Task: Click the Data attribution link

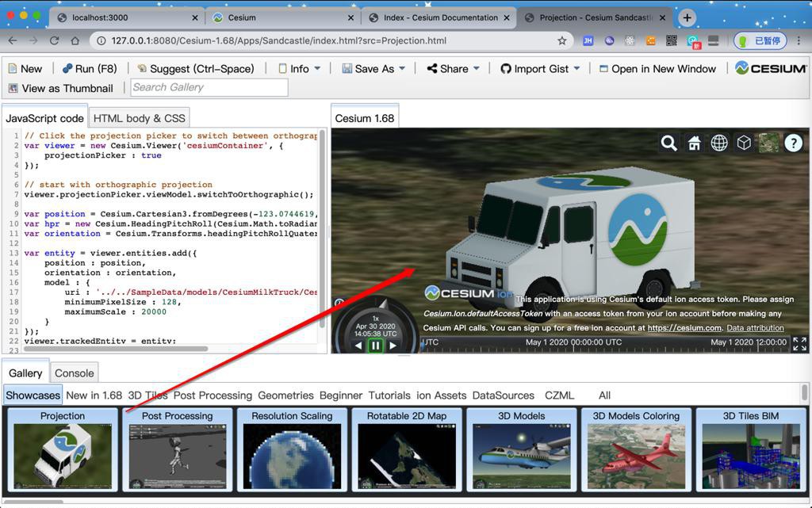Action: click(755, 328)
